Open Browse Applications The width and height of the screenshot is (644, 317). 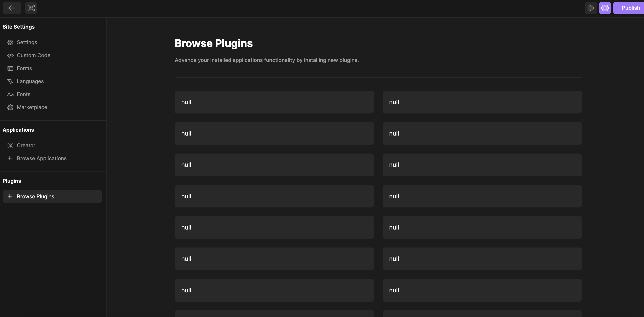click(52, 158)
